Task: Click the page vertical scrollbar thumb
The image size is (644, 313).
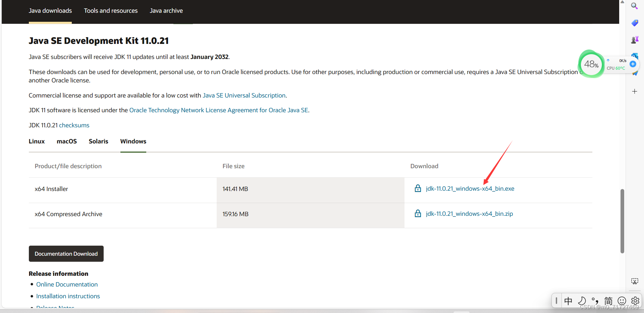Action: pos(622,221)
